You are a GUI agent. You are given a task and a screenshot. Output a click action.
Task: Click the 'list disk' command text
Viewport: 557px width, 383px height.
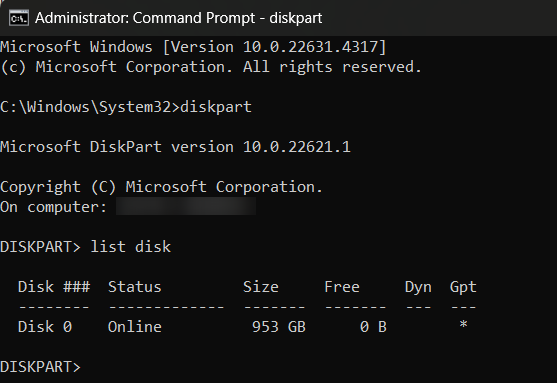click(x=130, y=247)
